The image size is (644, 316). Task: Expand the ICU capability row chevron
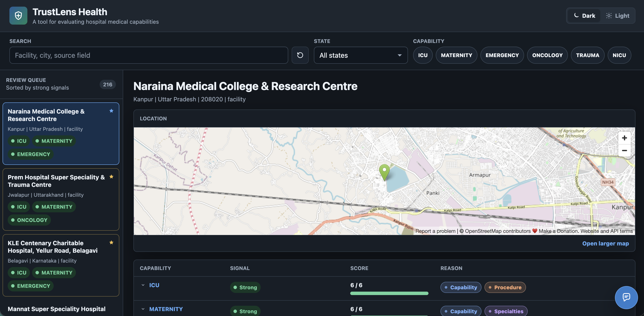[x=143, y=285]
